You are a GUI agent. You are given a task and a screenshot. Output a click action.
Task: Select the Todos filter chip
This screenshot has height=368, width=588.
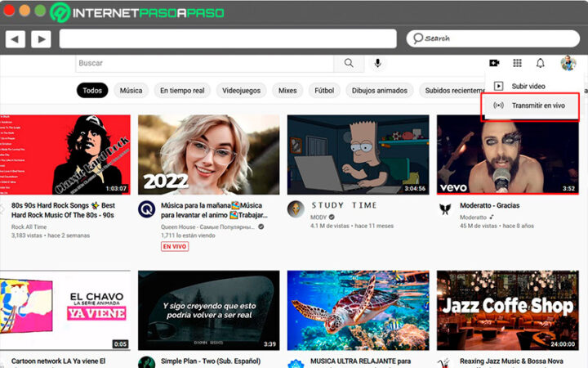click(x=92, y=91)
